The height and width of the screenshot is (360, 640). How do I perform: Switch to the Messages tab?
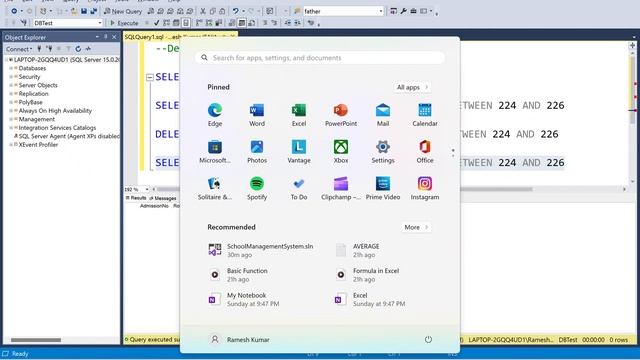pos(162,198)
